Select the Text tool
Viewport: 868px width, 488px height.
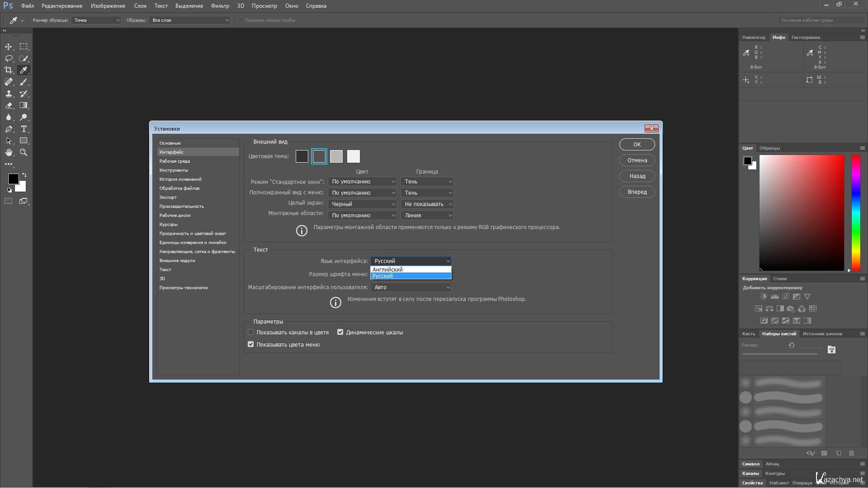coord(23,129)
